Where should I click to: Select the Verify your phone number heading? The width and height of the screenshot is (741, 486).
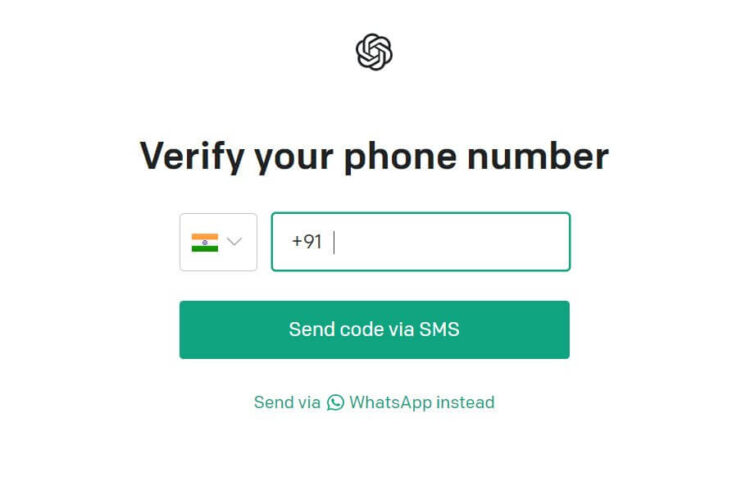coord(374,157)
